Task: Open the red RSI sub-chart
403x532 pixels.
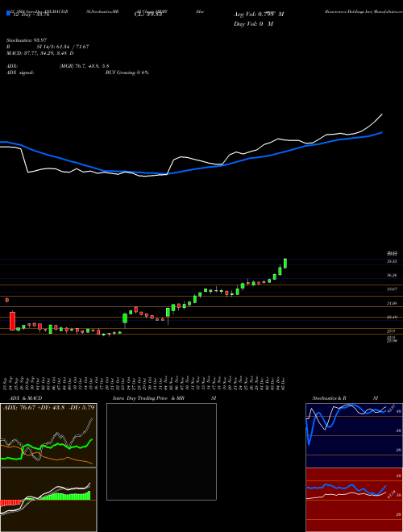Action: tap(354, 500)
